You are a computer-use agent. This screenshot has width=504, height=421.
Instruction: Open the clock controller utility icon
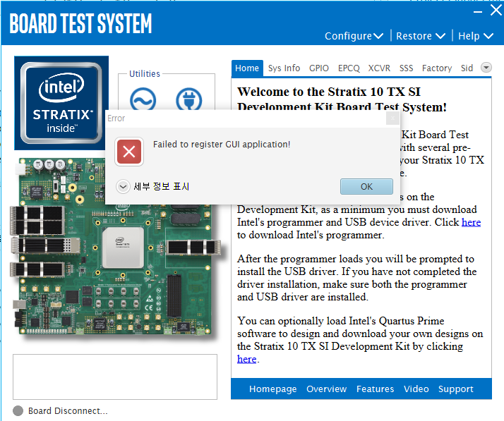pyautogui.click(x=143, y=99)
